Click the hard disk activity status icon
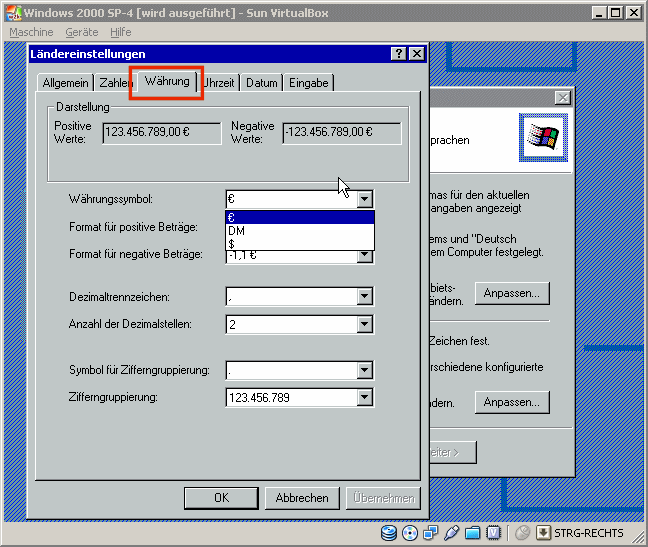 (x=390, y=533)
